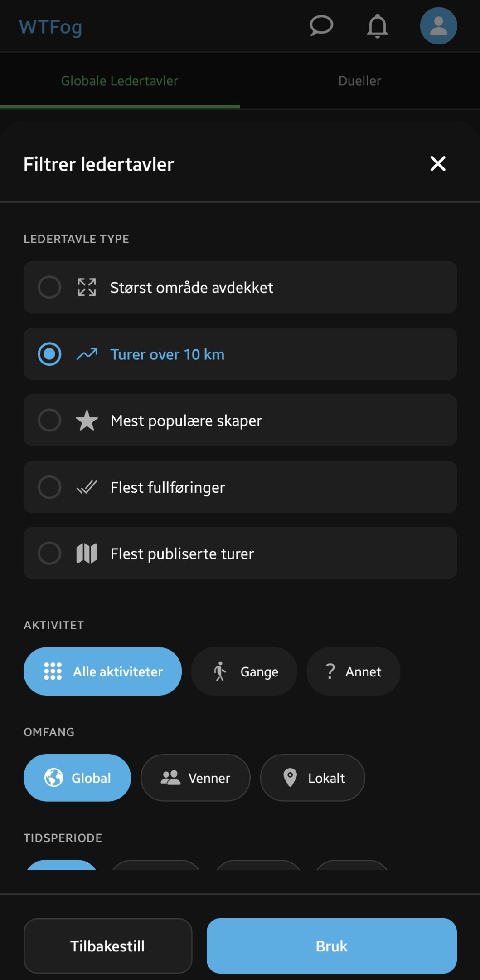Set scope to Venner
Viewport: 480px width, 980px height.
click(195, 778)
